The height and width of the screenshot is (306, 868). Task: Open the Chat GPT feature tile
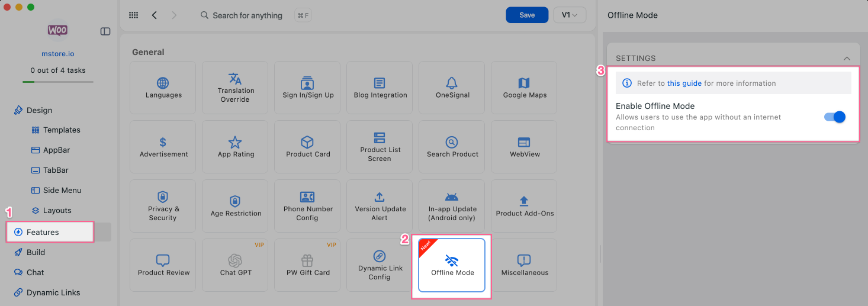(235, 265)
